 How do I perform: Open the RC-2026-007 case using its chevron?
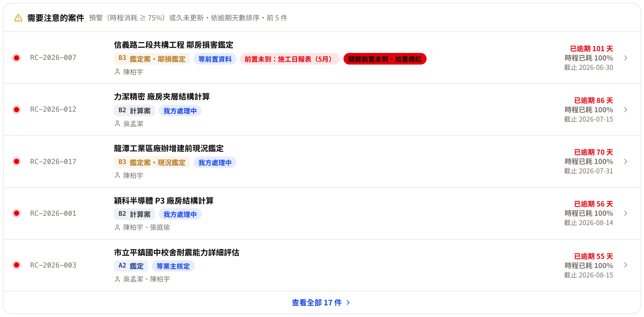click(626, 58)
